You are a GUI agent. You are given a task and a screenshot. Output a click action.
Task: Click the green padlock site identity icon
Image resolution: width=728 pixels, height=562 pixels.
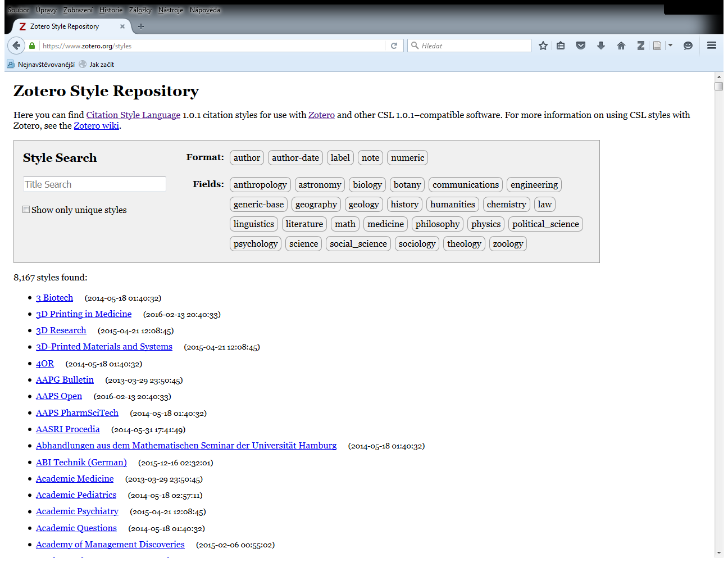[32, 46]
